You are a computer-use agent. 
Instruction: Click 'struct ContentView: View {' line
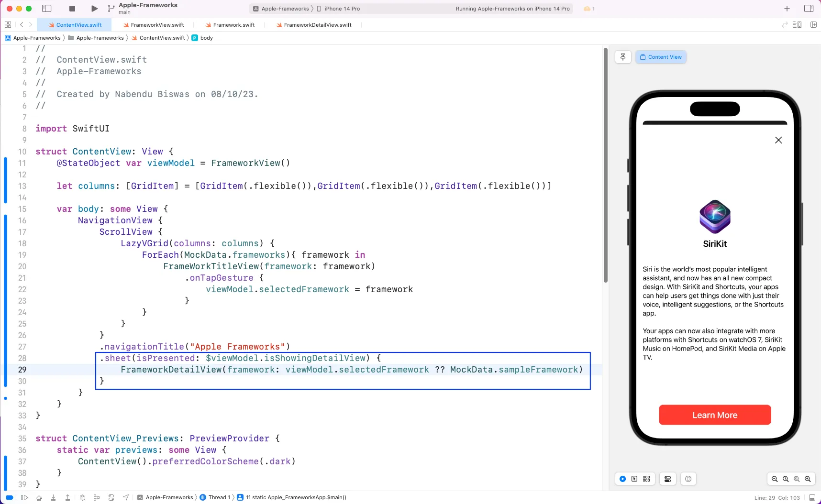104,152
